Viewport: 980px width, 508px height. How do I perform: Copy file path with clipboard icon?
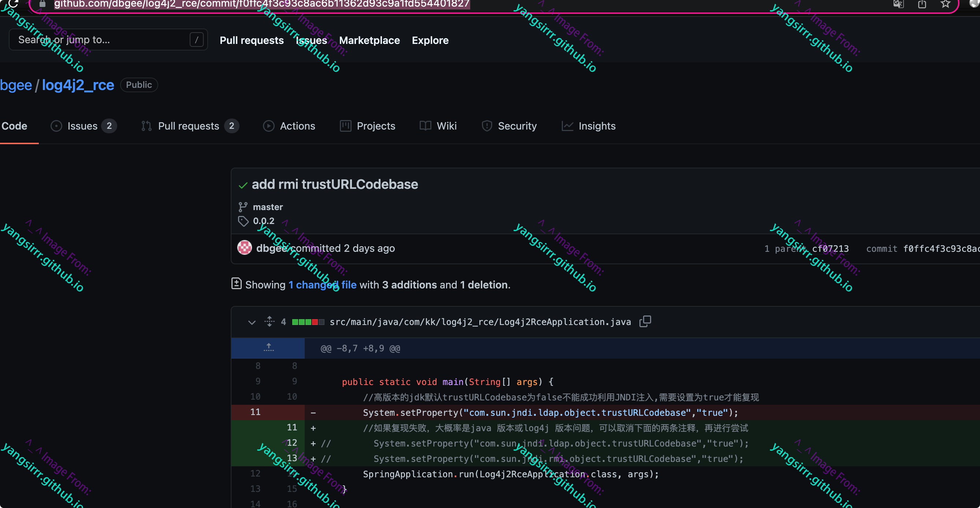click(x=645, y=321)
